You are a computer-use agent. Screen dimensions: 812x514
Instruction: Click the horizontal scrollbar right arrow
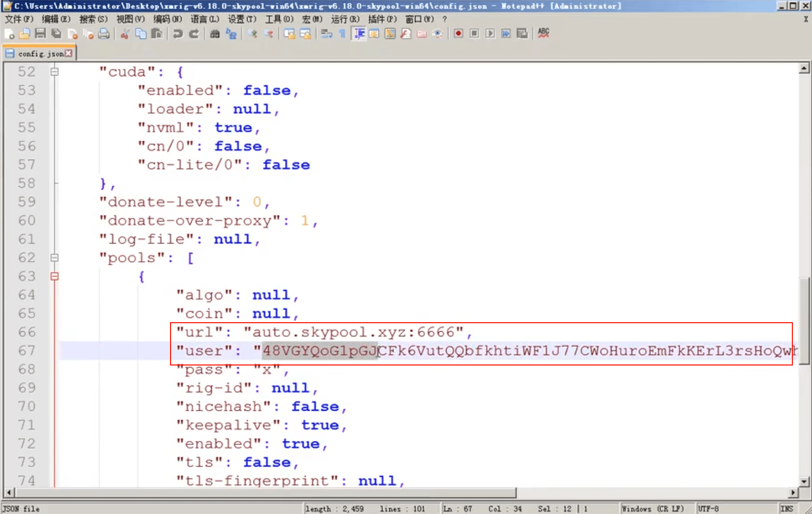793,492
